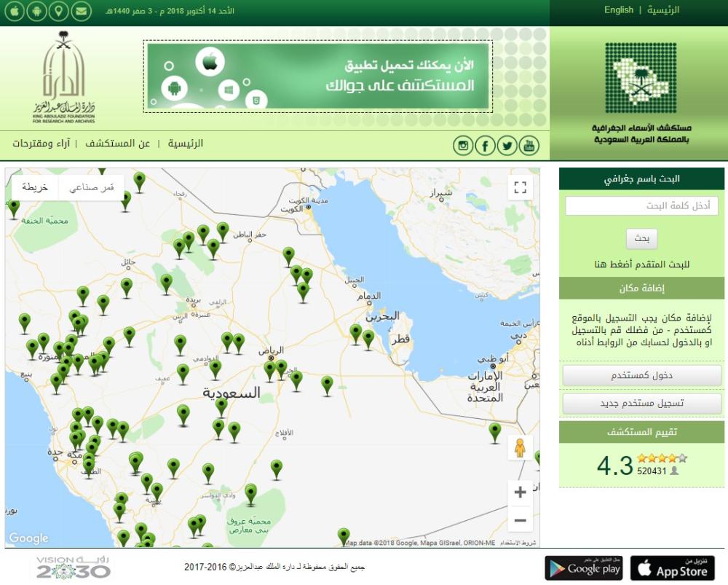The width and height of the screenshot is (728, 585).
Task: Click the location pin icon in the top bar
Action: pos(58,12)
